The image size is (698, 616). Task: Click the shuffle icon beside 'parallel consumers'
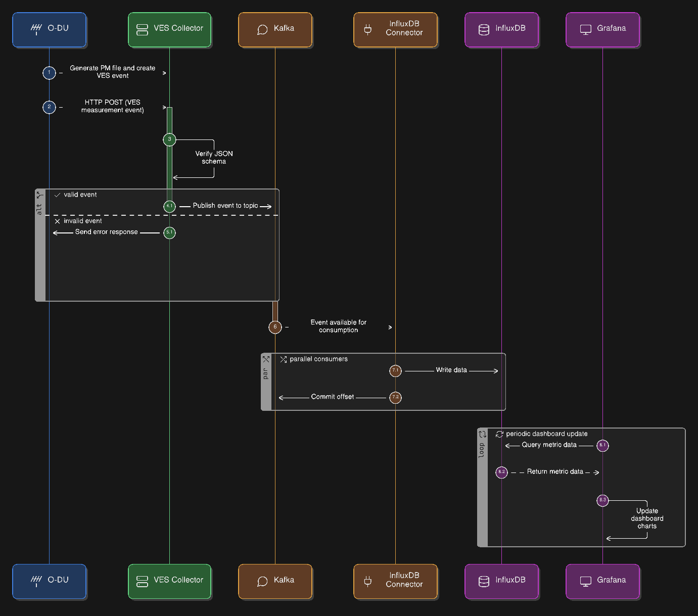tap(284, 359)
